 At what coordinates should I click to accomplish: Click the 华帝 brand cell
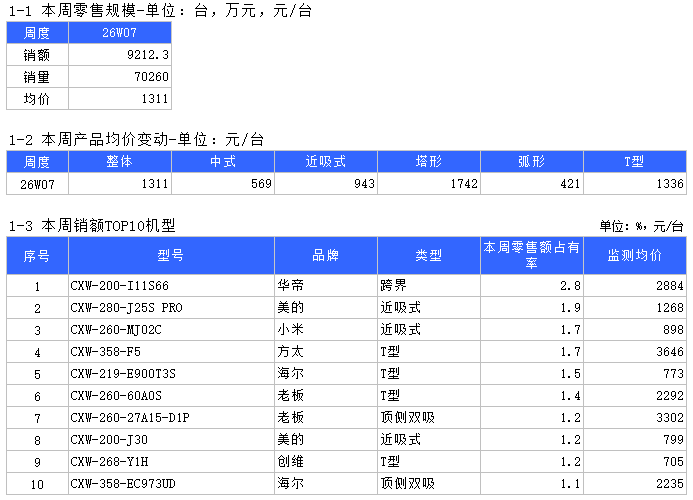[325, 286]
